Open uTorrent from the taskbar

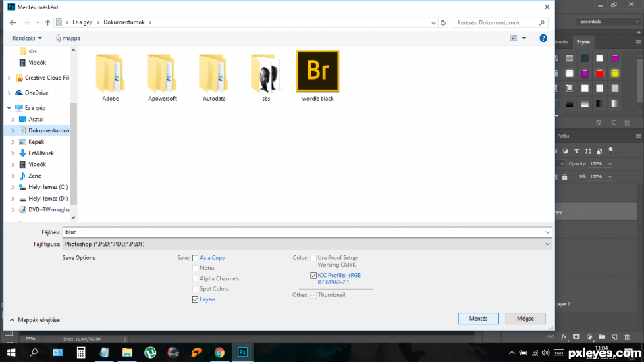[151, 353]
